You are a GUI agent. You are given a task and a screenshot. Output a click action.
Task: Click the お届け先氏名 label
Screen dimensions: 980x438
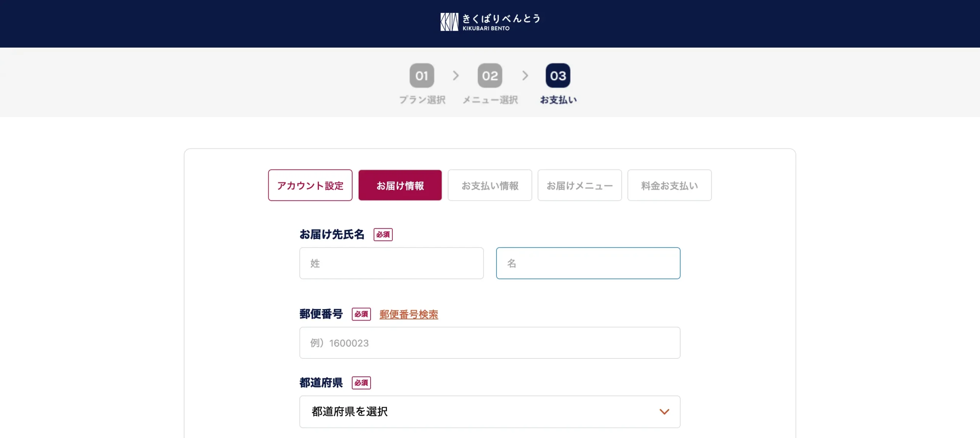332,234
